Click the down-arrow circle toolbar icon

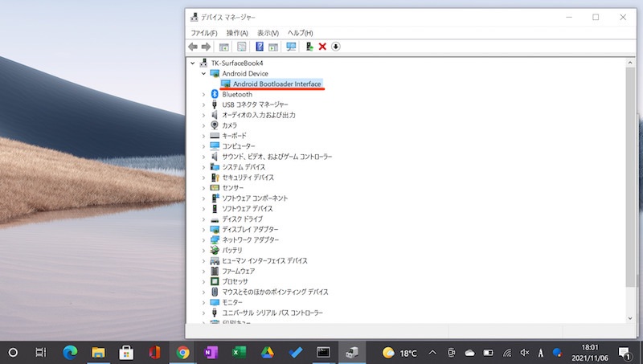[x=336, y=47]
